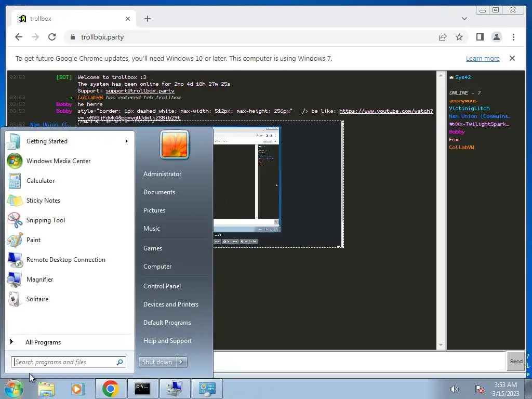Click the Action Center flag icon
532x399 pixels.
coord(480,389)
